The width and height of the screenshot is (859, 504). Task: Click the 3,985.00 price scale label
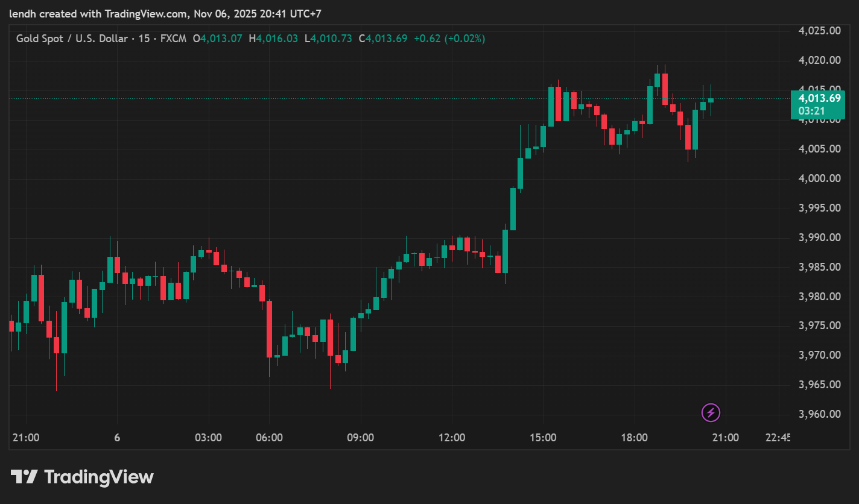click(x=819, y=267)
